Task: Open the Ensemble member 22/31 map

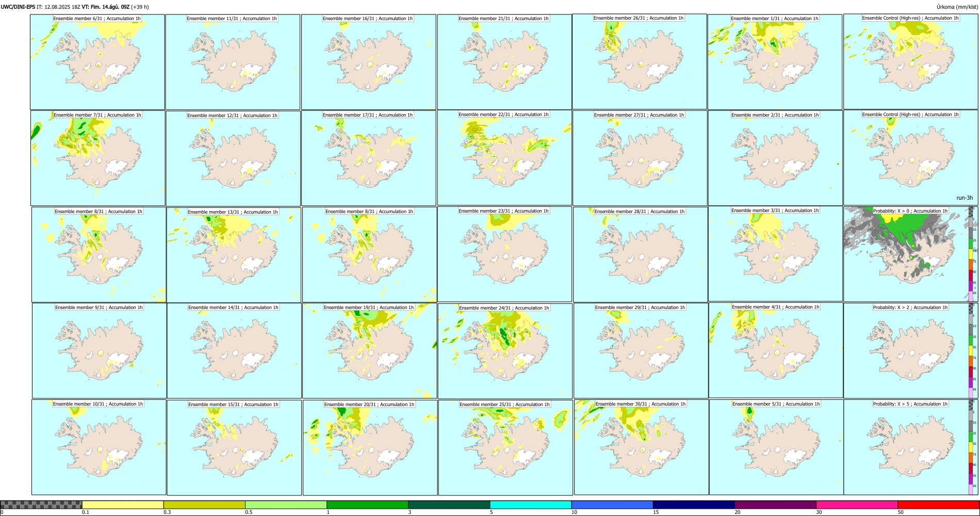Action: point(504,158)
